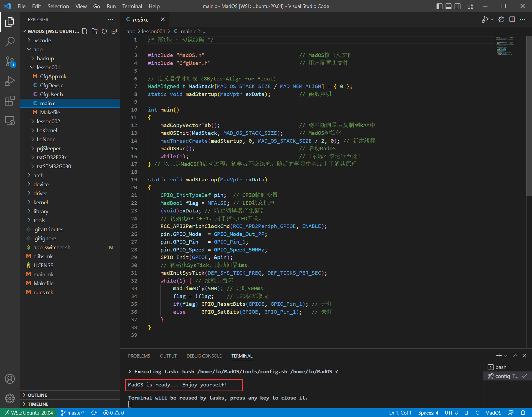
Task: Change indentation via Spaces: 4
Action: point(428,413)
